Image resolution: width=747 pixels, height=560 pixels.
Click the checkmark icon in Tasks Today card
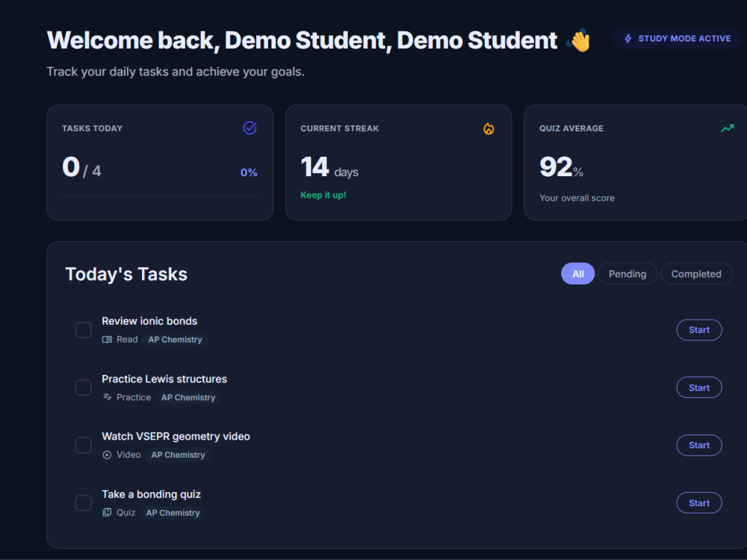pyautogui.click(x=249, y=128)
